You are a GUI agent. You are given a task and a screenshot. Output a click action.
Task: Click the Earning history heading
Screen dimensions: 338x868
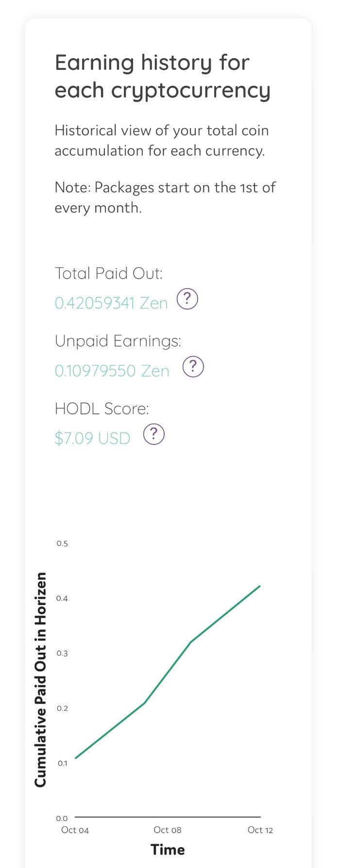pyautogui.click(x=162, y=77)
